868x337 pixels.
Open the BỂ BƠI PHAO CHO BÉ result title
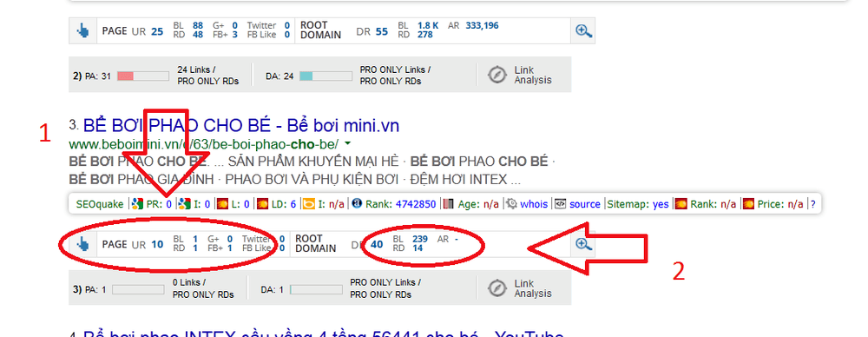[241, 125]
